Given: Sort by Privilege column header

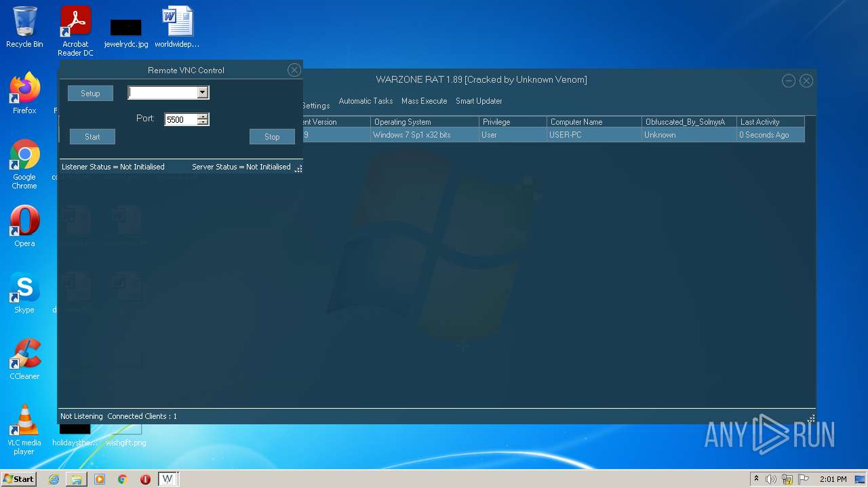Looking at the screenshot, I should pyautogui.click(x=513, y=122).
